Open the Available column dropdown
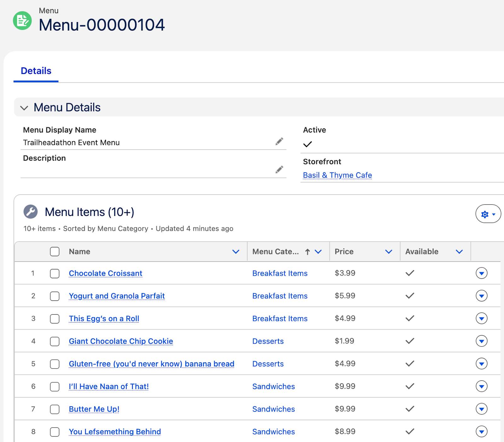Viewport: 504px width, 442px height. click(x=459, y=252)
